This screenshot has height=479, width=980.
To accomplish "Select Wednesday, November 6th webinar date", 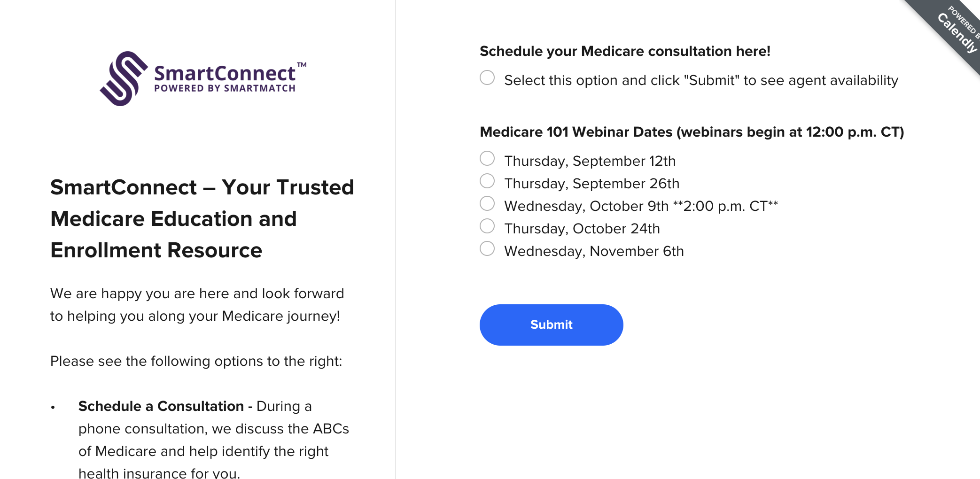I will (x=487, y=248).
